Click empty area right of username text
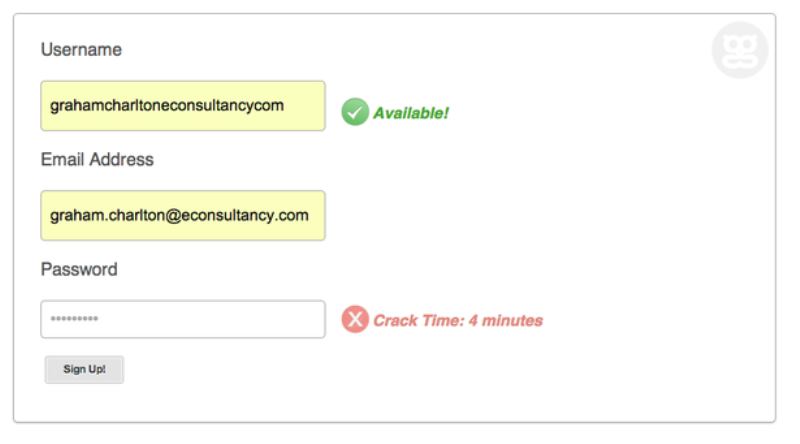Screen dimensions: 800x444 tap(305, 106)
